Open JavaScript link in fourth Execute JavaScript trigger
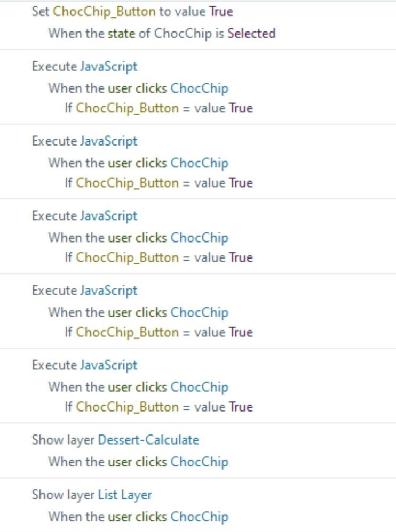Screen dimensions: 396x532 point(109,291)
